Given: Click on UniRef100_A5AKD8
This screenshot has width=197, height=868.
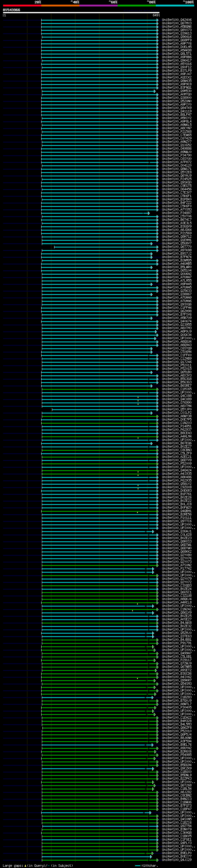Looking at the screenshot, I should 177,50.
